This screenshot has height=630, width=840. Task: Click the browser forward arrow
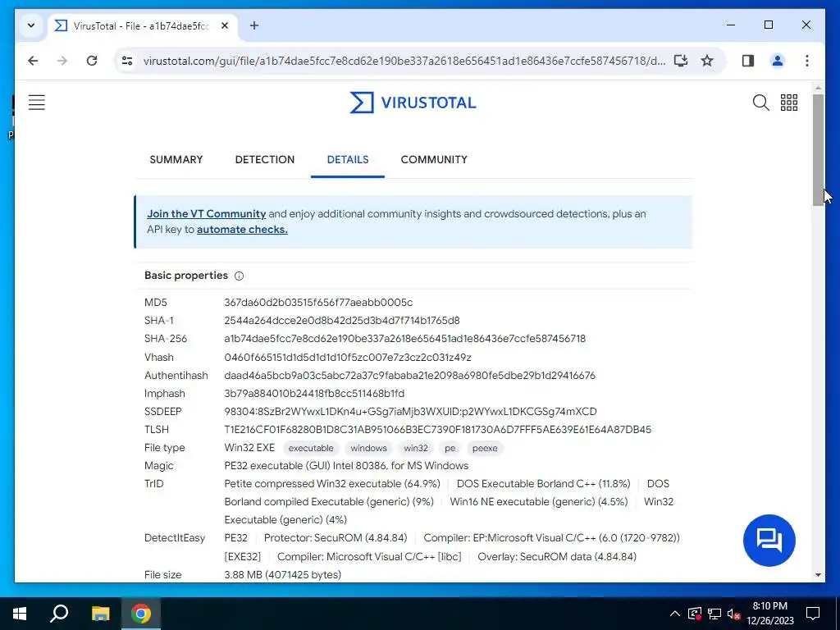62,61
